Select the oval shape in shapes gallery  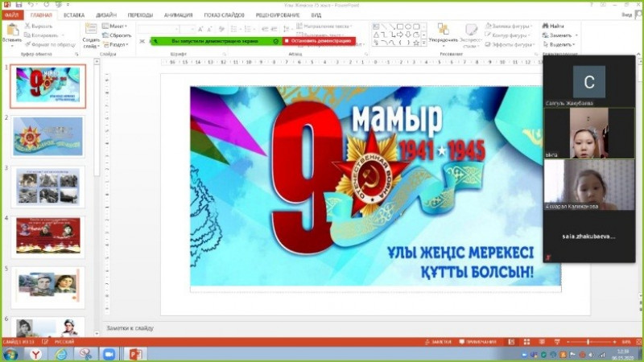click(408, 27)
